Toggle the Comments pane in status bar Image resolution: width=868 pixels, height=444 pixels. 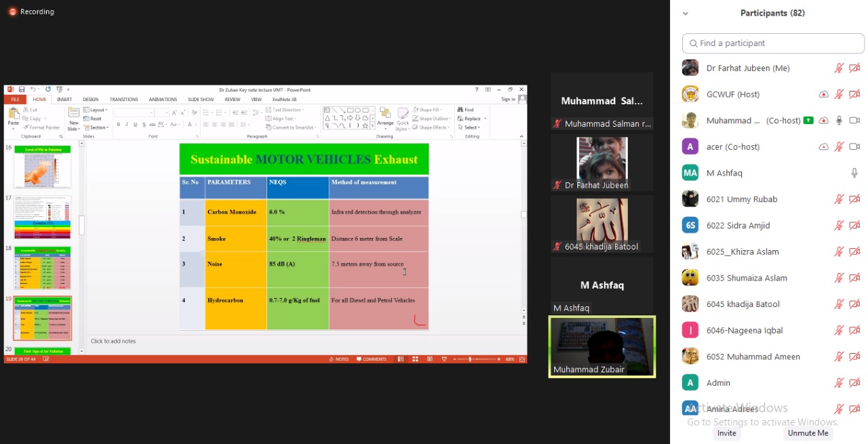tap(370, 359)
